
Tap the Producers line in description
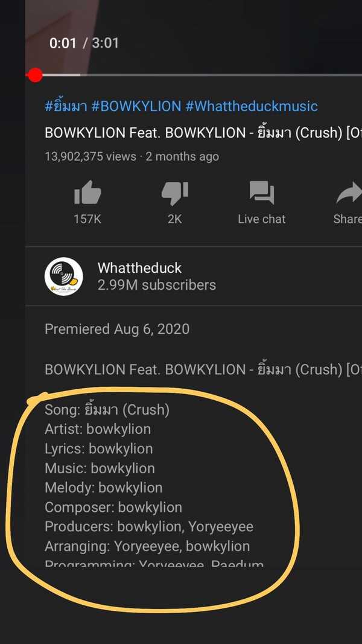click(149, 526)
